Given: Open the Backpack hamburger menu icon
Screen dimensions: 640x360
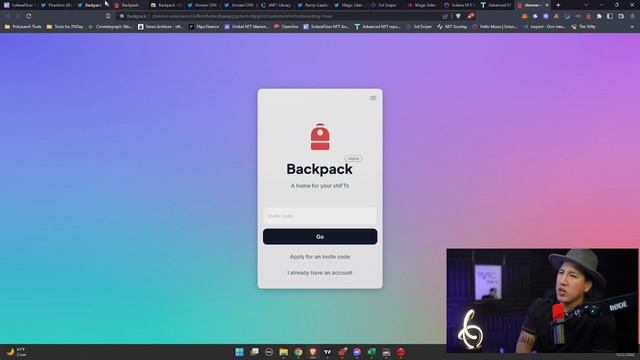Looking at the screenshot, I should click(373, 98).
